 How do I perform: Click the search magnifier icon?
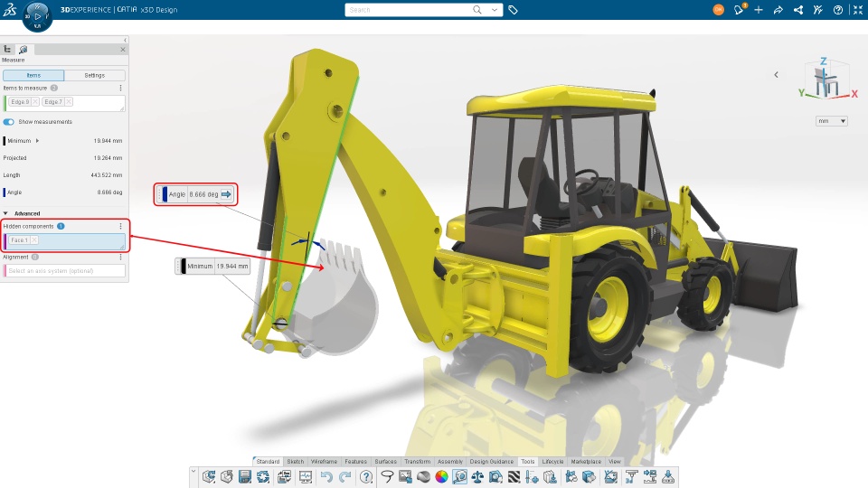(x=477, y=9)
